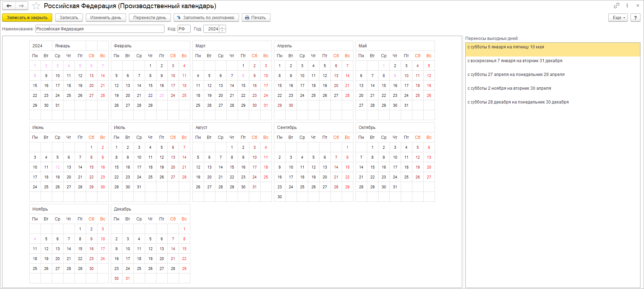
Task: Click the Декабрь month header
Action: point(151,209)
